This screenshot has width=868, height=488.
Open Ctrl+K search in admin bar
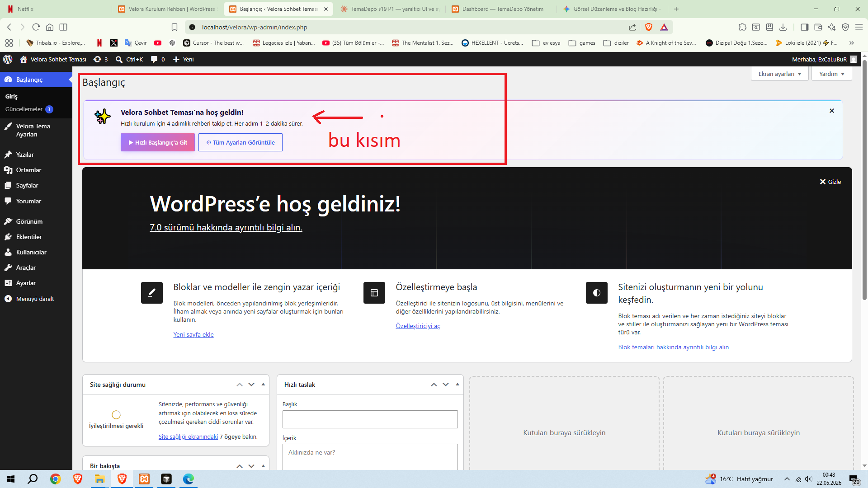coord(129,59)
